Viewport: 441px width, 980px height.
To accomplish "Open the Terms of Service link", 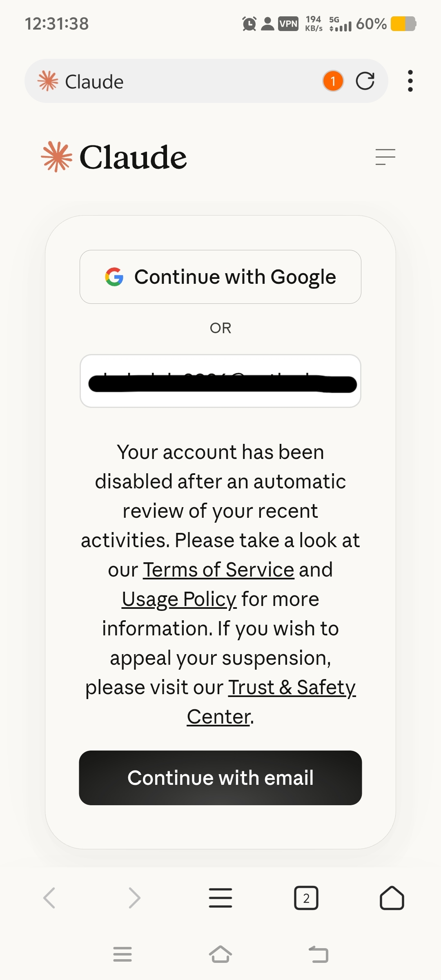I will (x=218, y=570).
